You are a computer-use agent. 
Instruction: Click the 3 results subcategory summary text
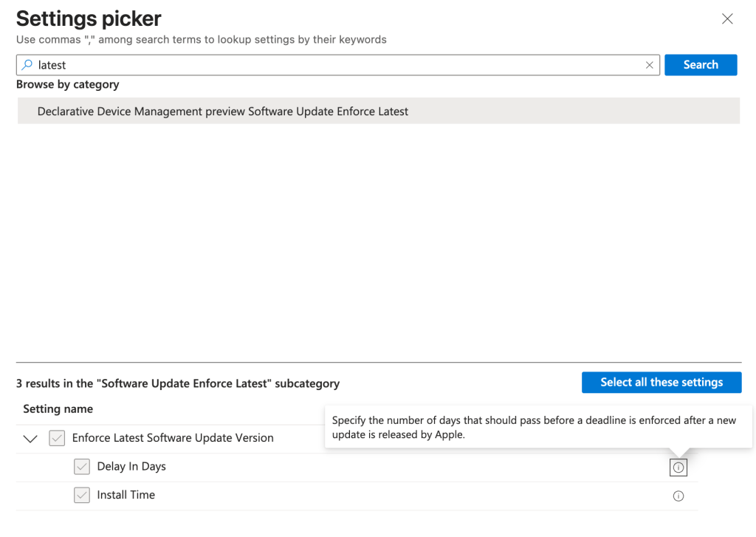178,384
